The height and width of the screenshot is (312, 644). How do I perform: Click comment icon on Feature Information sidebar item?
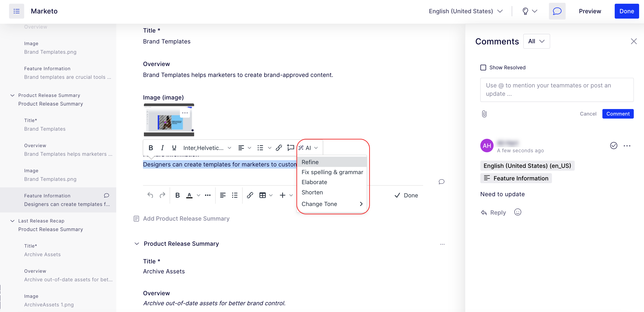[106, 196]
